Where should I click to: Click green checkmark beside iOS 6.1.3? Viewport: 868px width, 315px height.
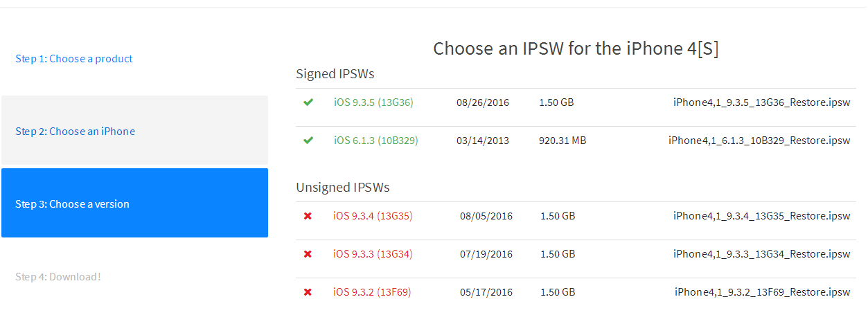click(308, 141)
